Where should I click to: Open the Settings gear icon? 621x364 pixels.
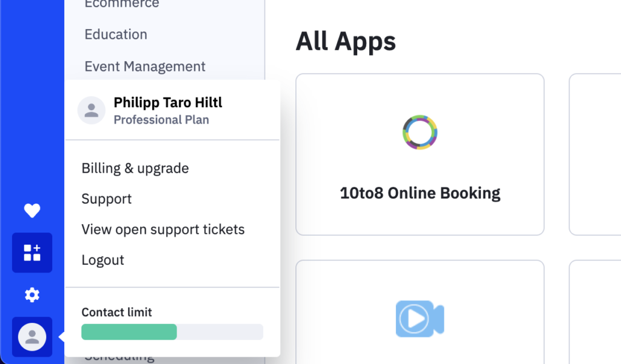32,295
